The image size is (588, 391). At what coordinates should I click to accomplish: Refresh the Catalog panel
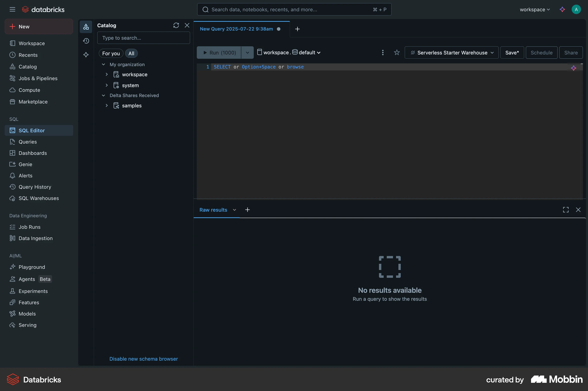point(176,25)
